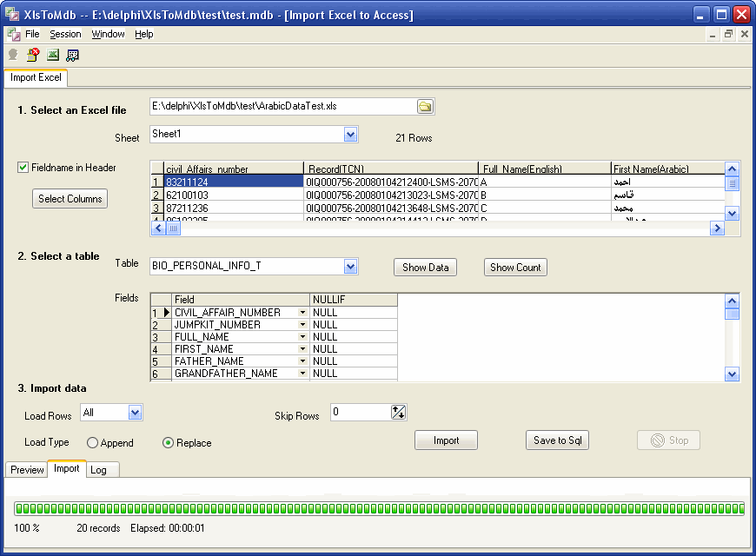Click the calendar with glasses toolbar icon

coord(73,55)
